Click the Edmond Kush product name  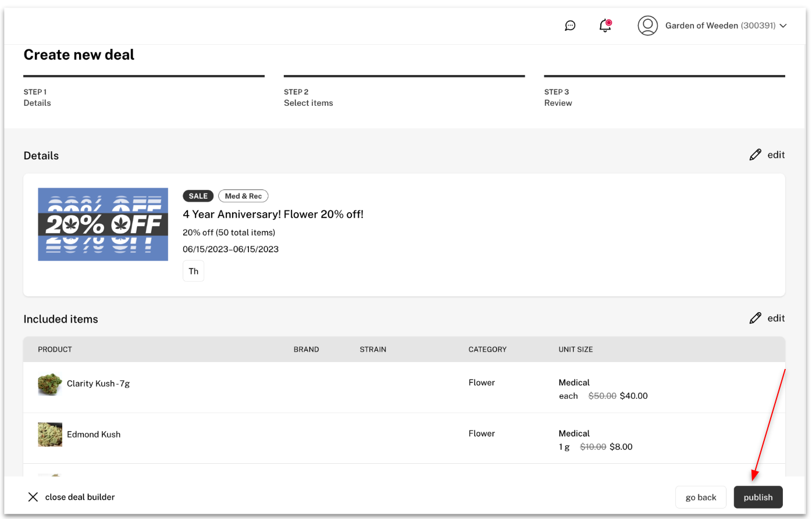[94, 434]
